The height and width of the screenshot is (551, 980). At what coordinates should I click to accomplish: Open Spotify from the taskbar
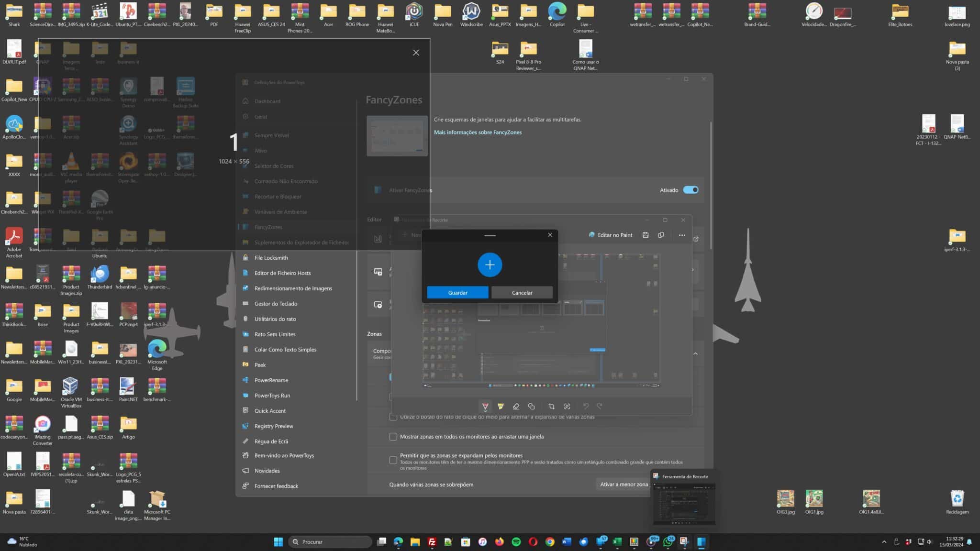tap(516, 542)
